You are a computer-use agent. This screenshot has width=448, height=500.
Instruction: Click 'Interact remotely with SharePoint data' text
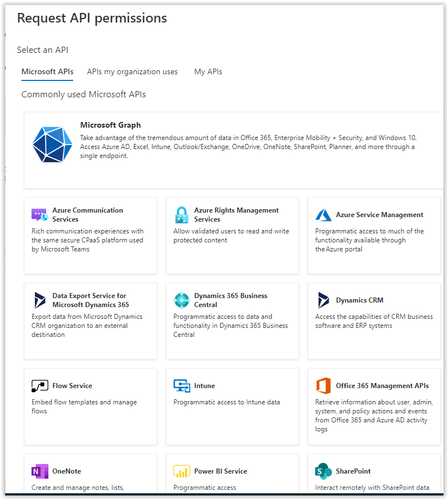[372, 488]
